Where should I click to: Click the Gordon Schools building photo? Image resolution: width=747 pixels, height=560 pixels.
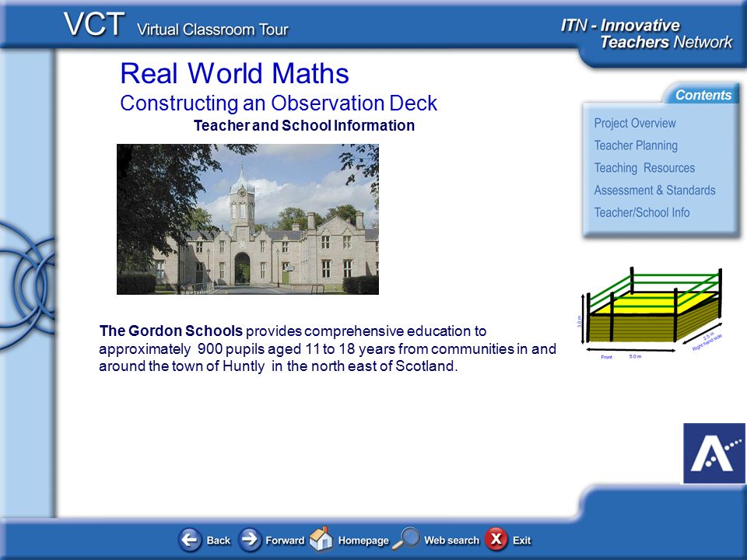[x=247, y=219]
